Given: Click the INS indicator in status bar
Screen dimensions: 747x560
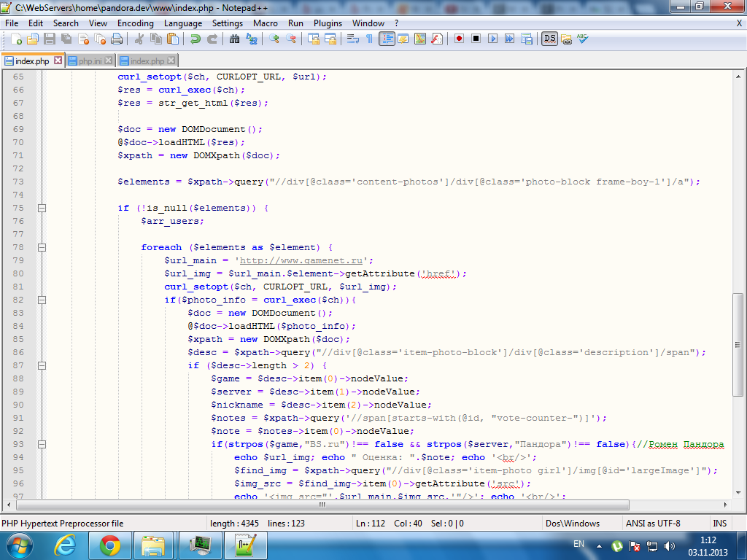Looking at the screenshot, I should tap(719, 523).
